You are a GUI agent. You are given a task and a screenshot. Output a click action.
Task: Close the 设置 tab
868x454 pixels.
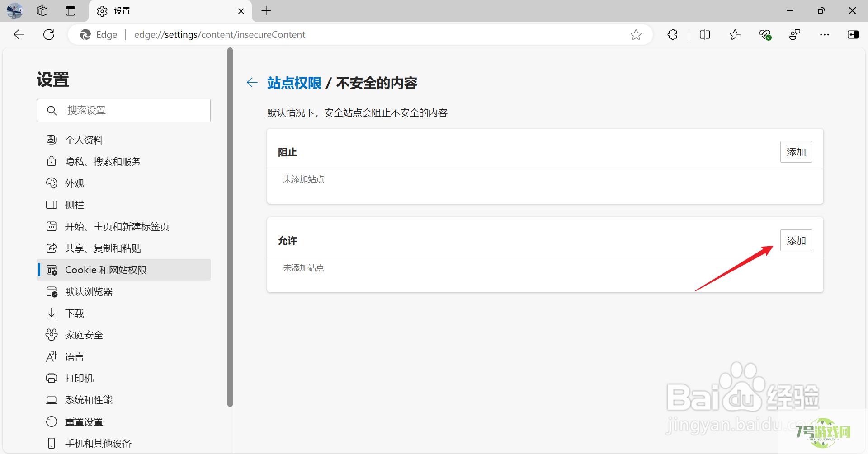point(241,11)
